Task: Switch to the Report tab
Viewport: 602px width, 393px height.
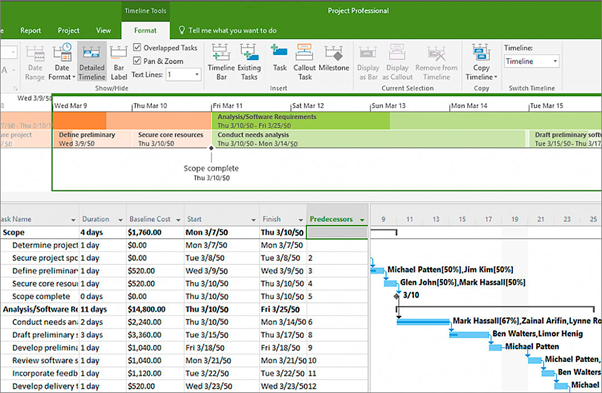Action: click(30, 30)
